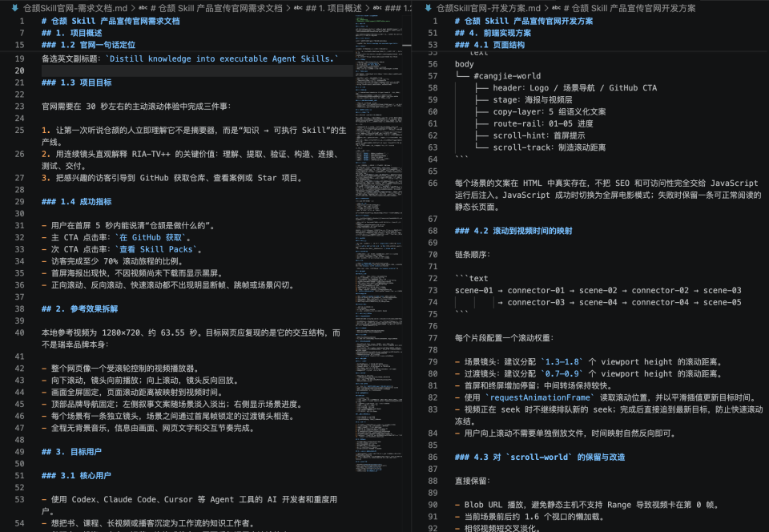Click heading ### 4.2 滚动到视频时间的映射
769x532 pixels.
click(513, 231)
